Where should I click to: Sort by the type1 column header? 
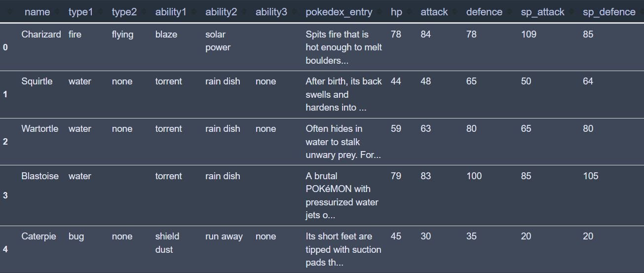tap(80, 12)
